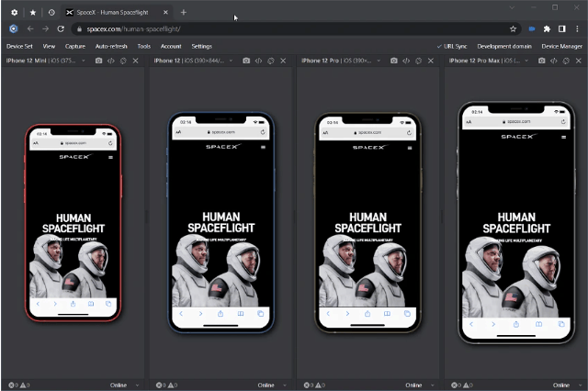The width and height of the screenshot is (588, 391).
Task: Reload the current page
Action: pyautogui.click(x=61, y=28)
